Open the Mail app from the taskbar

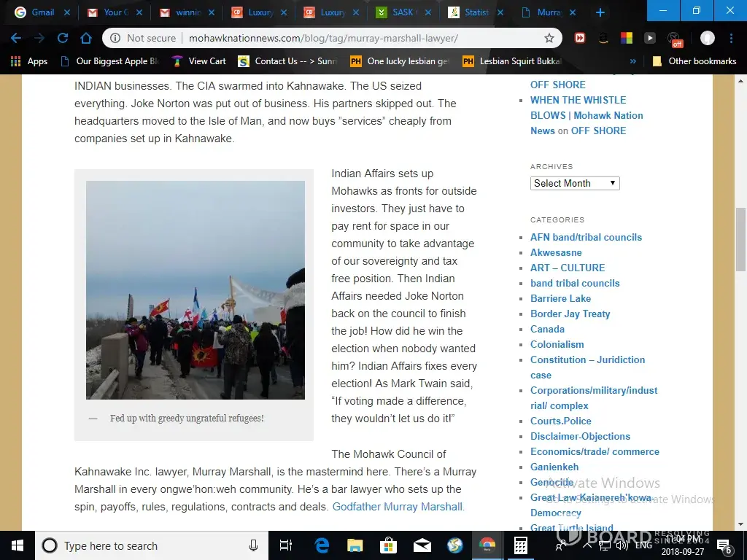(x=422, y=545)
